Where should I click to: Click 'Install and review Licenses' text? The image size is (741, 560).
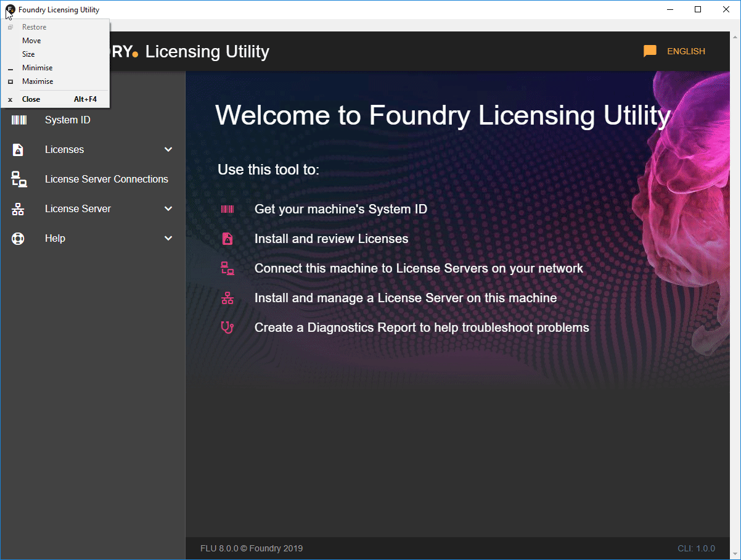[x=332, y=239]
